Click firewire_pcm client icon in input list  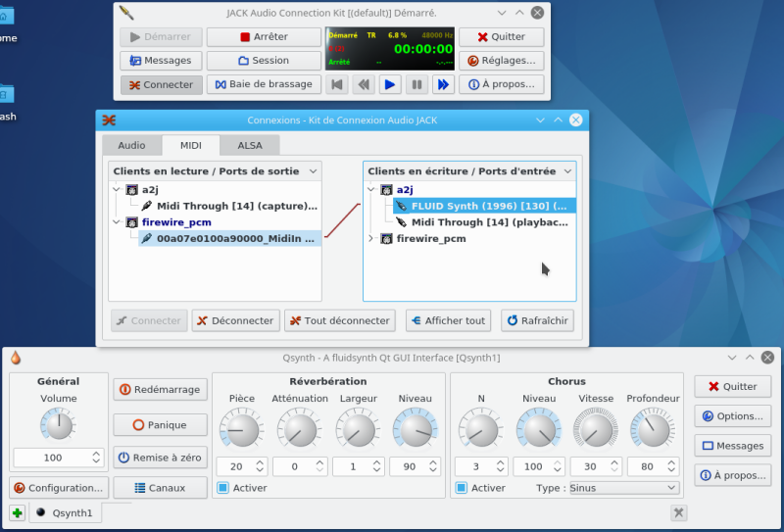386,238
